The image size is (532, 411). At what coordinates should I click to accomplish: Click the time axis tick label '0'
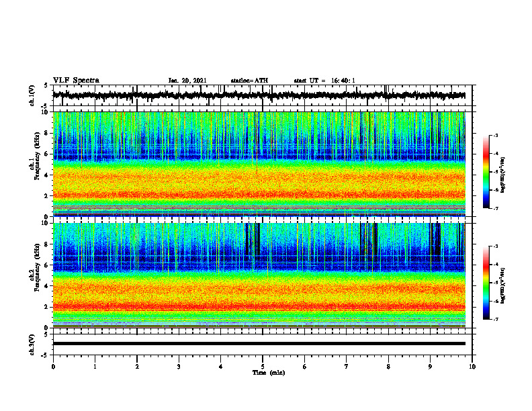click(53, 367)
